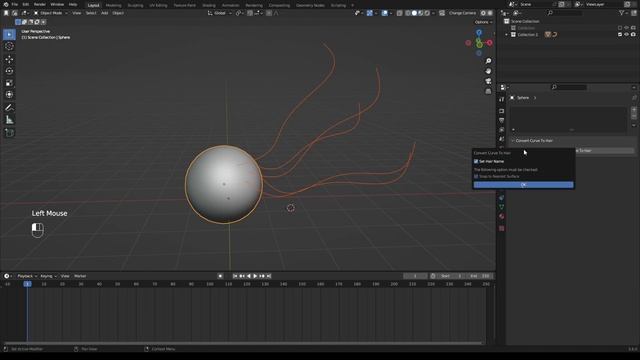640x360 pixels.
Task: Switch to solid viewport shading mode
Action: click(414, 13)
